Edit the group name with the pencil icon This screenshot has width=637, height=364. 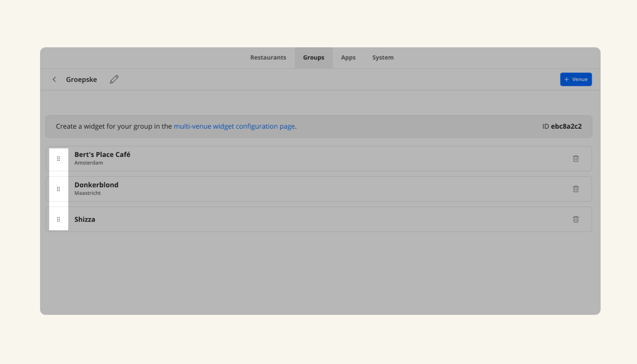coord(114,80)
